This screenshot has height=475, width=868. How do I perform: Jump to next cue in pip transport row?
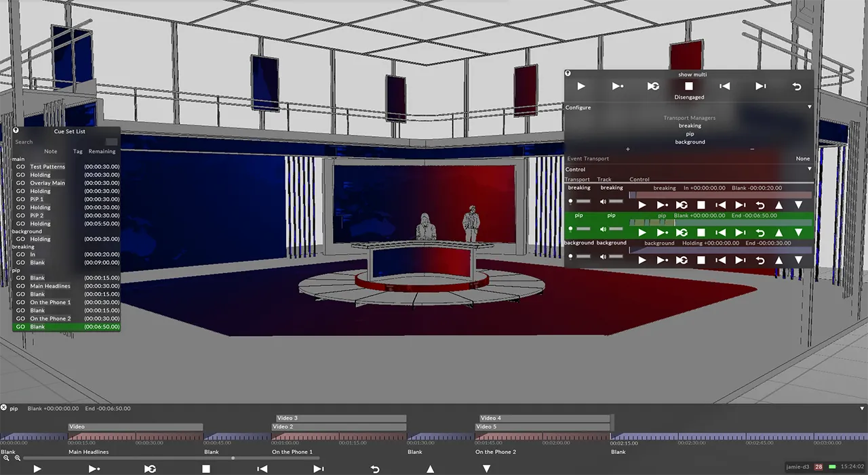[x=741, y=232]
